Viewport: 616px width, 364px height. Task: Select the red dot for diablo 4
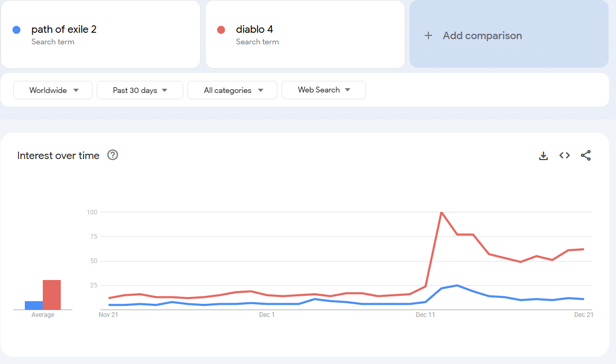221,30
